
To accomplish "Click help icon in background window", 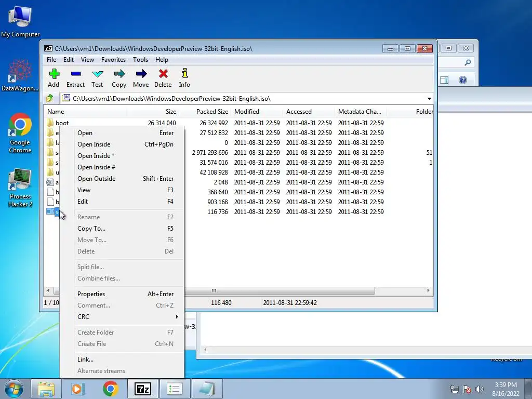I will [463, 80].
